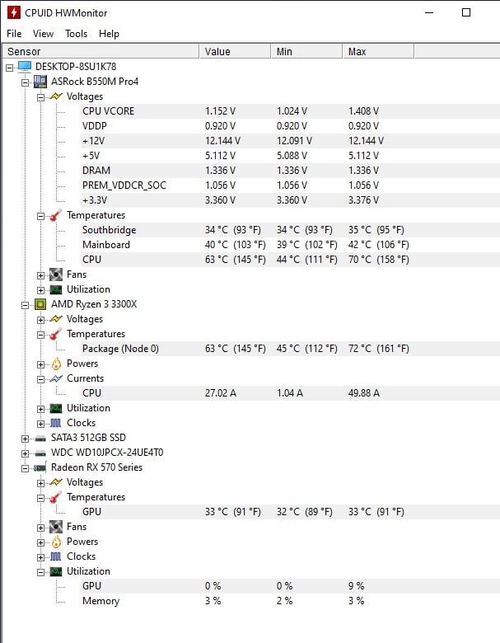Select the Package (Node 0) row
The width and height of the screenshot is (500, 643).
click(290, 349)
